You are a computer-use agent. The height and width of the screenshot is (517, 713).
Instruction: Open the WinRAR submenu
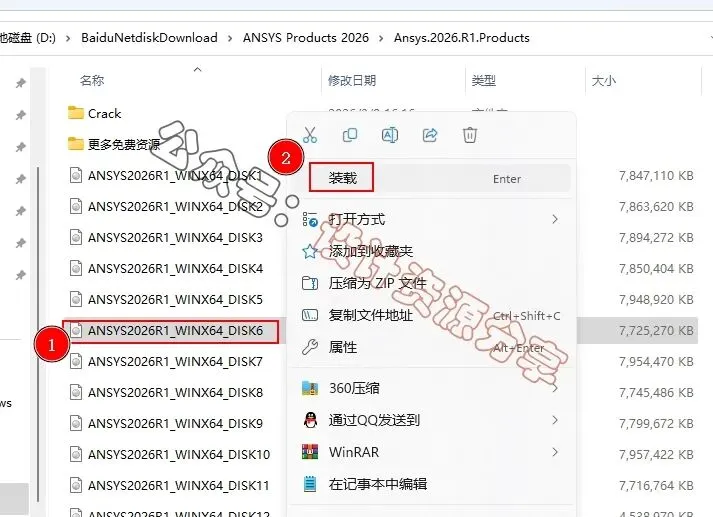(x=432, y=452)
